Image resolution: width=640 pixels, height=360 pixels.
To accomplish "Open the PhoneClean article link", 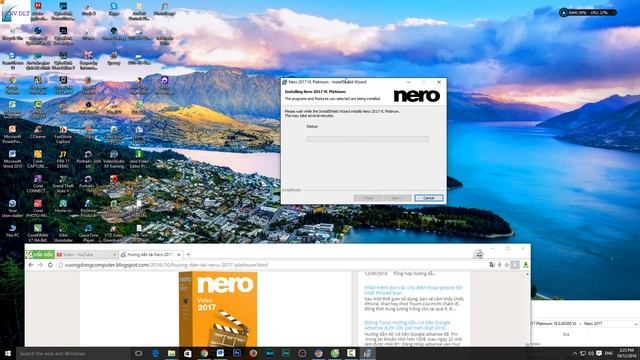I will click(413, 290).
